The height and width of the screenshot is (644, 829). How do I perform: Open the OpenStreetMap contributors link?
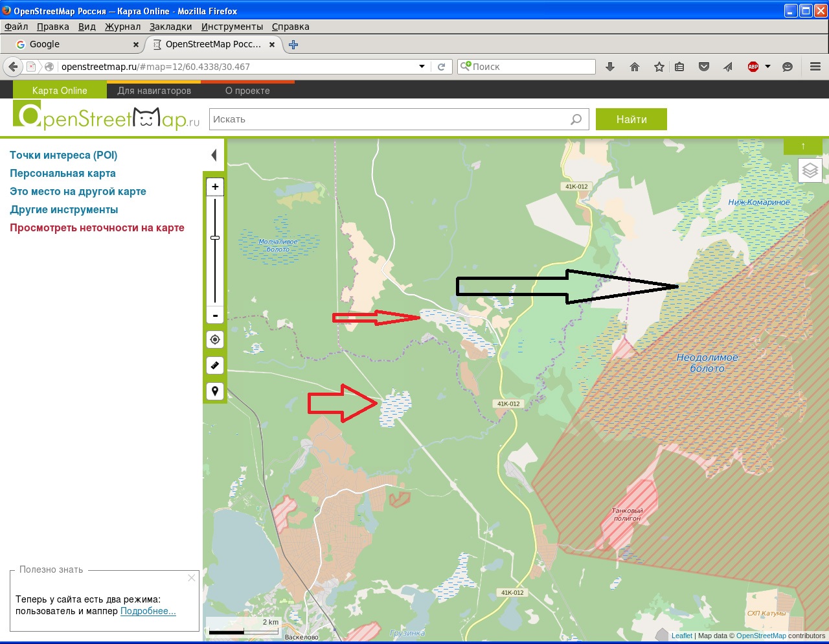click(x=761, y=636)
